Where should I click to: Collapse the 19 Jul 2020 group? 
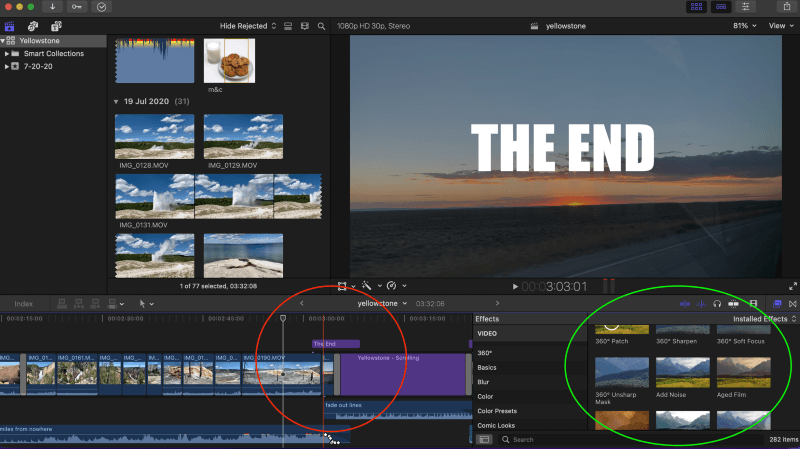tap(116, 102)
